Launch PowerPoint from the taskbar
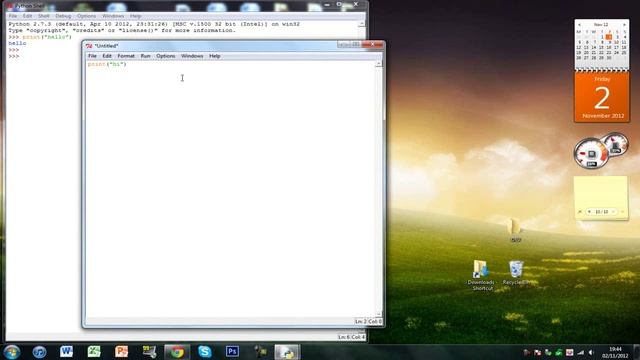Screen dimensions: 640x360 (x=121, y=351)
